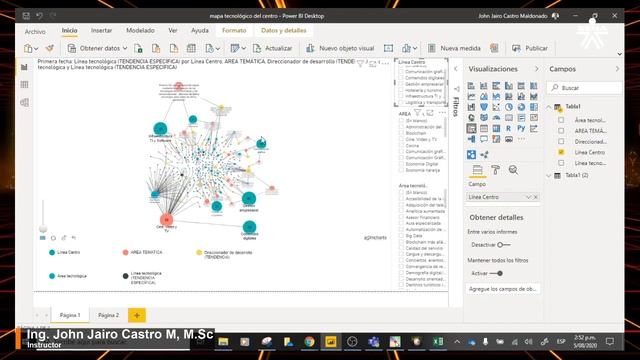Click the network visual zoom slider handle
The height and width of the screenshot is (360, 640).
pos(43,229)
